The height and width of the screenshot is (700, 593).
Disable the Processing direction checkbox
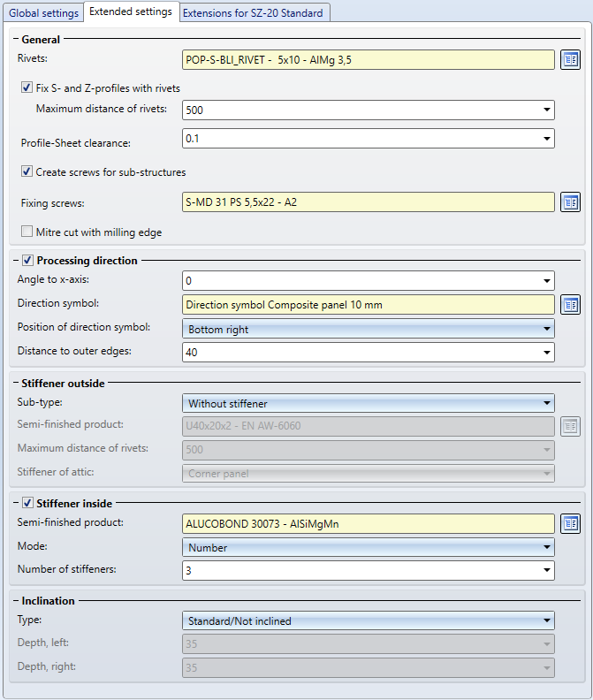point(27,261)
